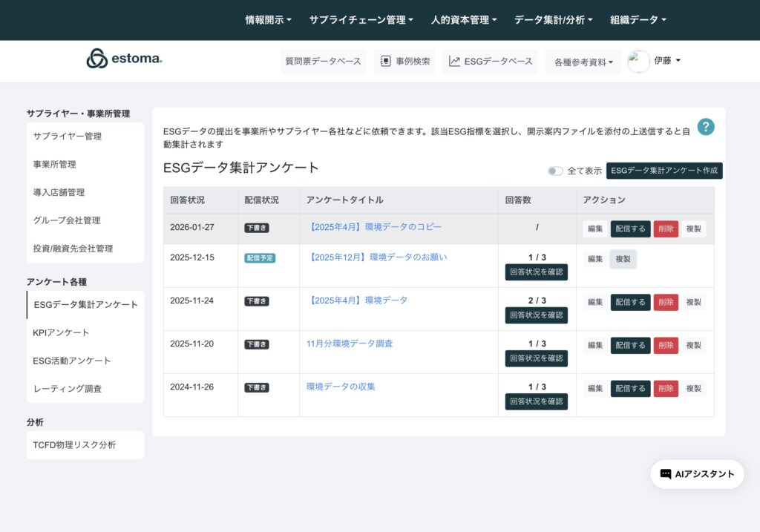Image resolution: width=760 pixels, height=532 pixels.
Task: Delete the 環境データの収集 survey
Action: tap(665, 388)
